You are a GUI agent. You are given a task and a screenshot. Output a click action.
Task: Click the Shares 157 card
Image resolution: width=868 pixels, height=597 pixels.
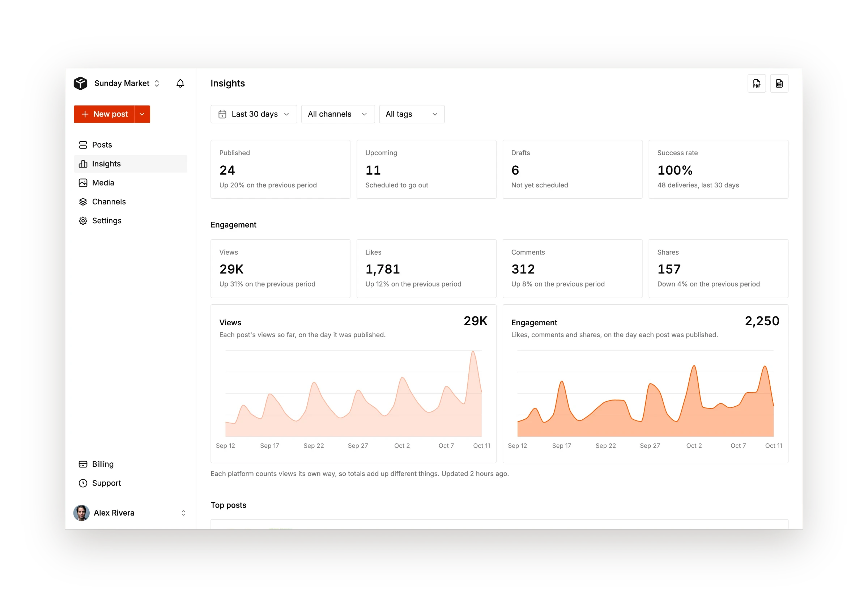pyautogui.click(x=718, y=268)
